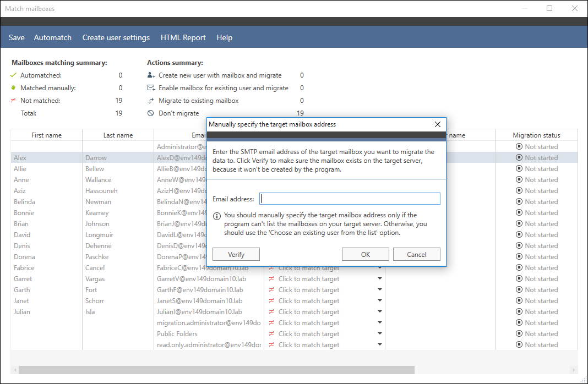This screenshot has width=588, height=384.
Task: Click not-matched icon in JanetS row
Action: click(x=271, y=300)
